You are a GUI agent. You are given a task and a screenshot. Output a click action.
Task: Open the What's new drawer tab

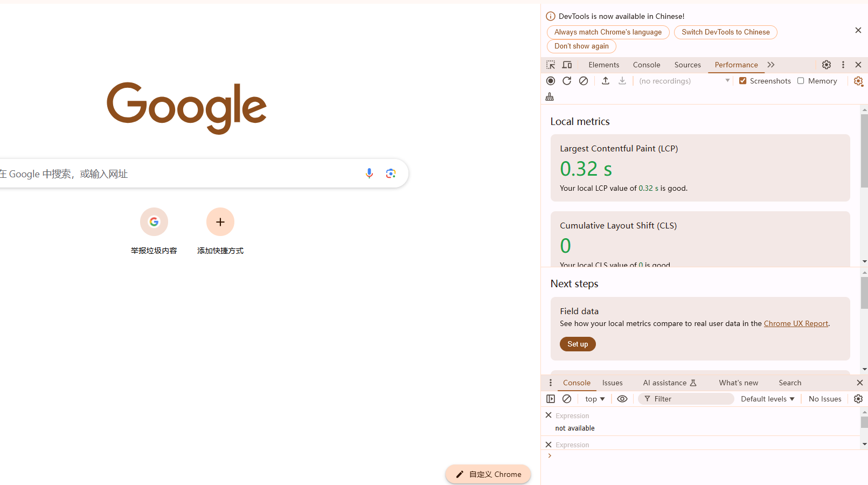coord(738,383)
